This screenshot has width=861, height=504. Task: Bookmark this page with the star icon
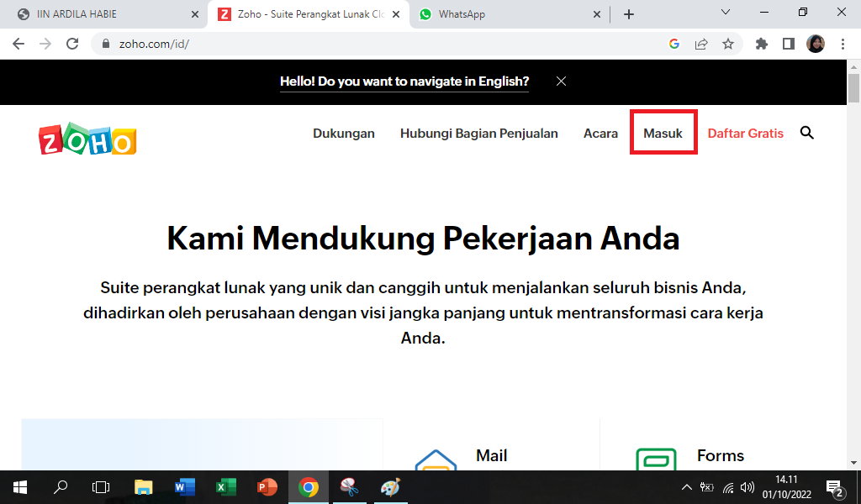[728, 44]
